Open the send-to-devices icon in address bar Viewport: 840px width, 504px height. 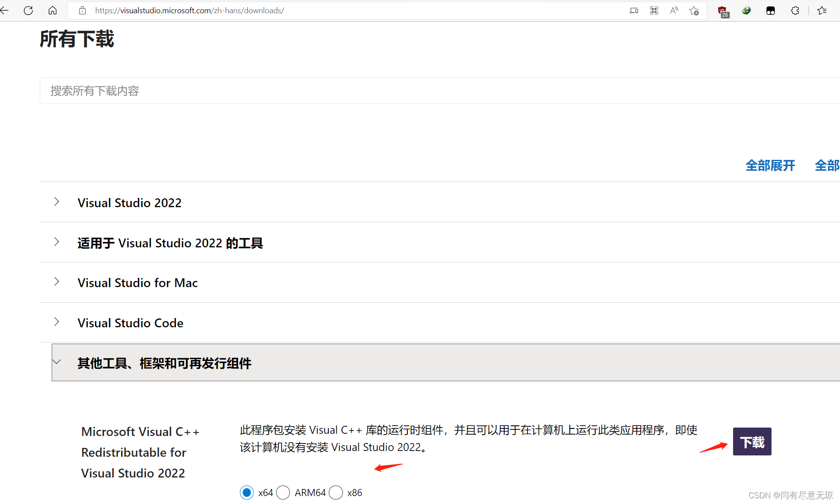point(634,10)
